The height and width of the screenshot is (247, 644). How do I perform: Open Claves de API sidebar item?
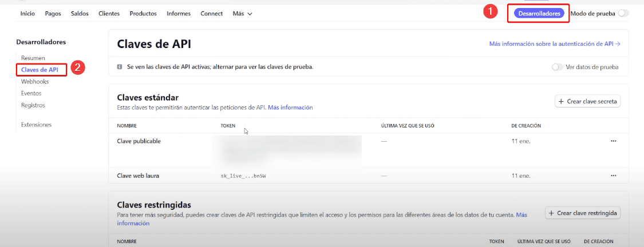pos(39,70)
